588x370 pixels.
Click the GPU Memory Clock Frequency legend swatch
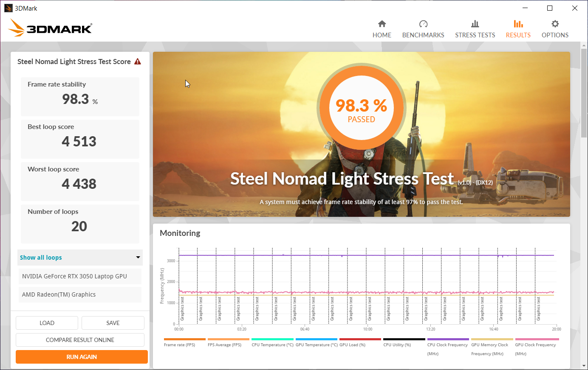[x=492, y=339]
